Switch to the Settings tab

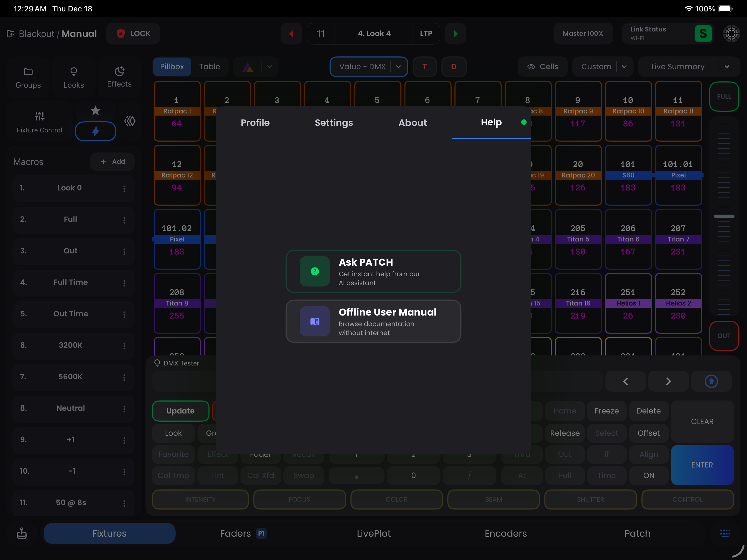(334, 123)
